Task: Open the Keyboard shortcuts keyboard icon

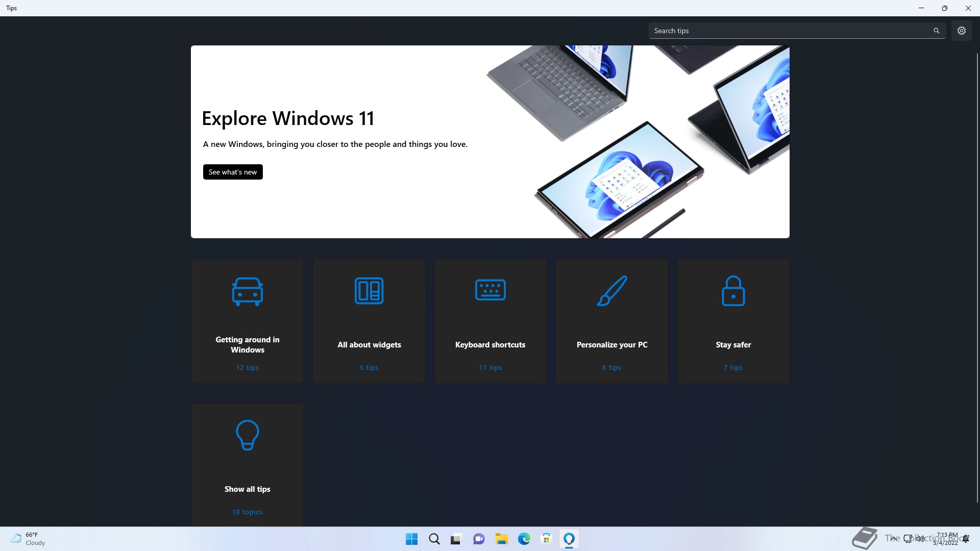Action: click(x=491, y=290)
